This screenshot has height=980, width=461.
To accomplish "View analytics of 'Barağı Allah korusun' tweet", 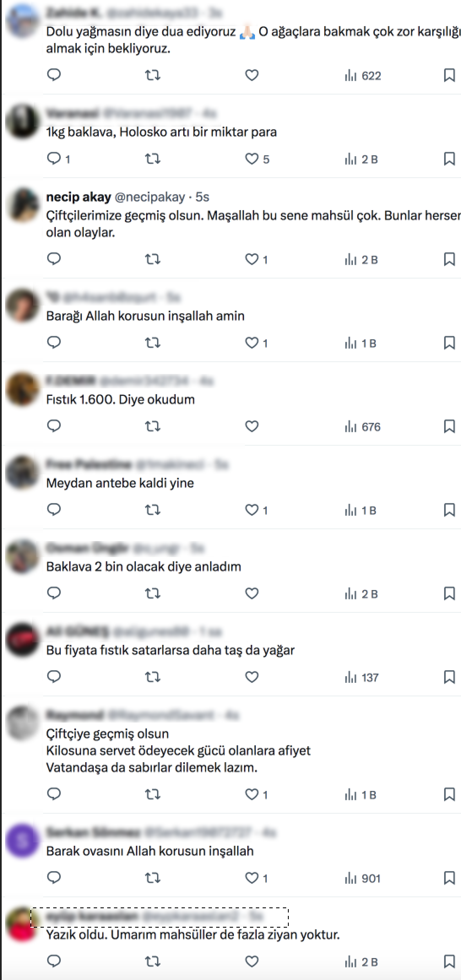I will tap(360, 343).
